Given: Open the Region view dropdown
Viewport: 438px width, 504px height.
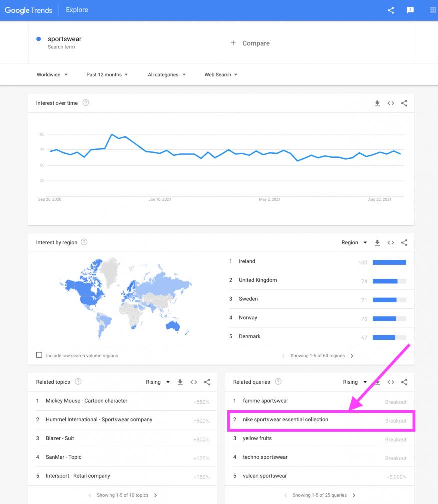Looking at the screenshot, I should coord(354,243).
